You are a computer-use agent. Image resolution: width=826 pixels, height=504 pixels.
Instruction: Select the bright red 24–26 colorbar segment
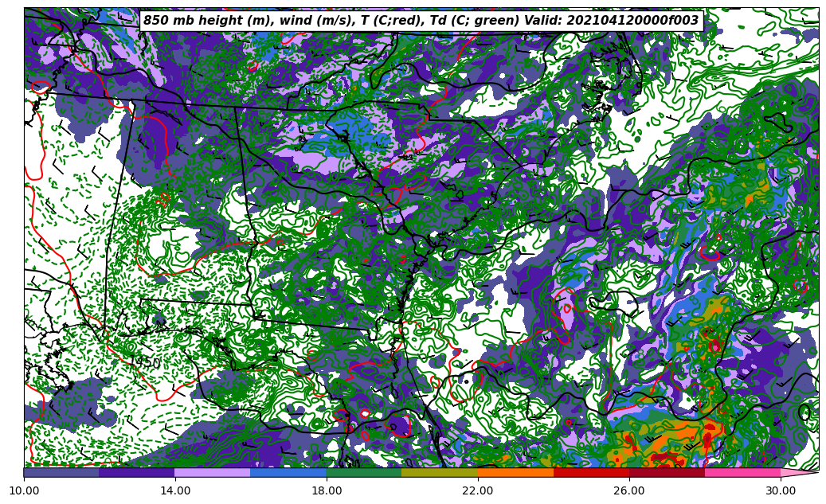591,472
